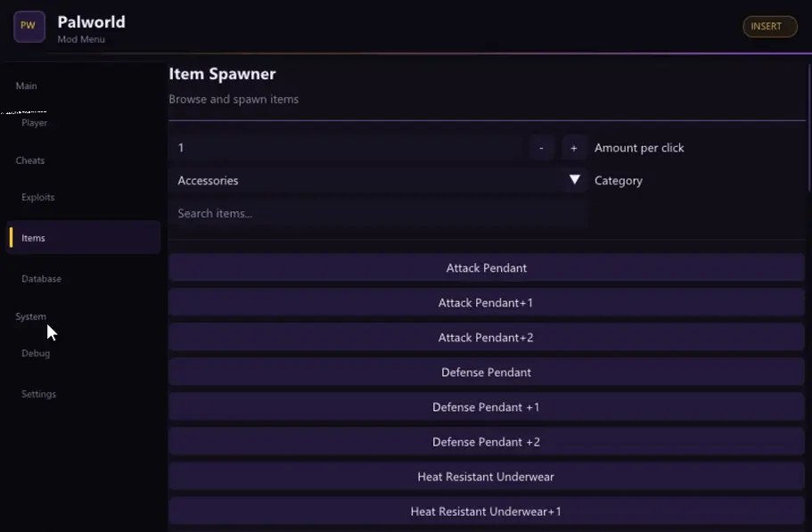This screenshot has width=812, height=532.
Task: Spawn Heat Resistant Underwear+1
Action: tap(487, 511)
